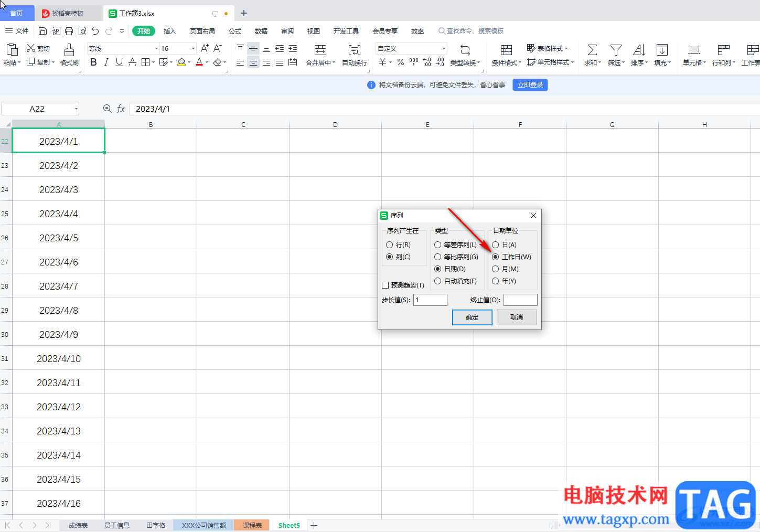Choose Date (日期) series type

[437, 269]
